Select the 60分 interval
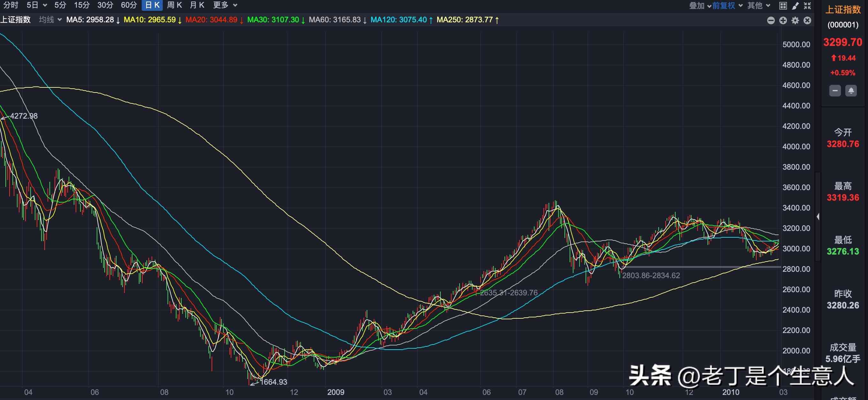Image resolution: width=868 pixels, height=400 pixels. pyautogui.click(x=129, y=5)
